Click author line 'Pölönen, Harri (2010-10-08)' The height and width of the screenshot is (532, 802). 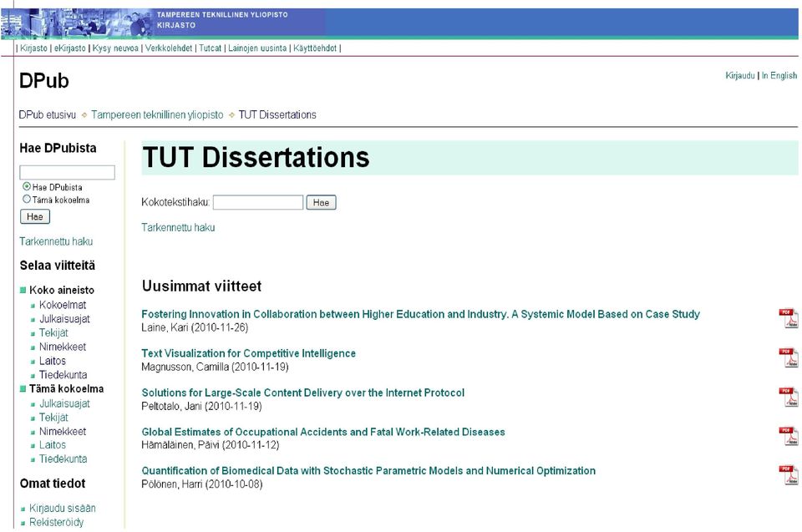pyautogui.click(x=202, y=484)
